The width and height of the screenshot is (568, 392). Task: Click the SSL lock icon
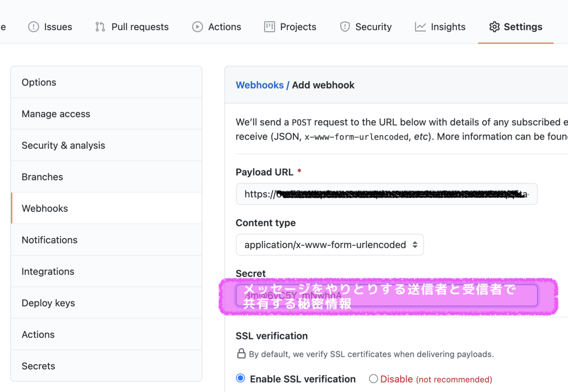[241, 354]
